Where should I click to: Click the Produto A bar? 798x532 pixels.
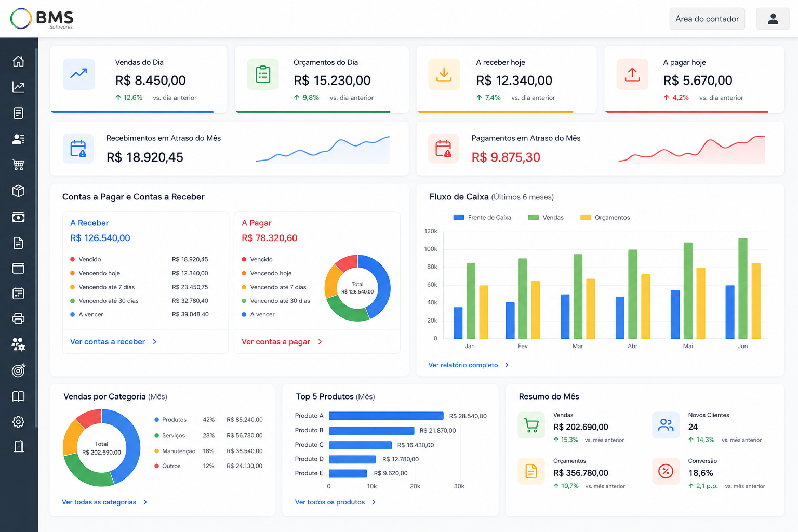tap(386, 416)
